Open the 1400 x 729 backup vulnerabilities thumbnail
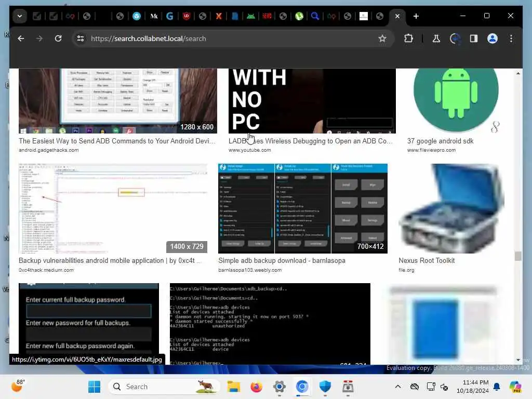The width and height of the screenshot is (532, 399). (113, 209)
